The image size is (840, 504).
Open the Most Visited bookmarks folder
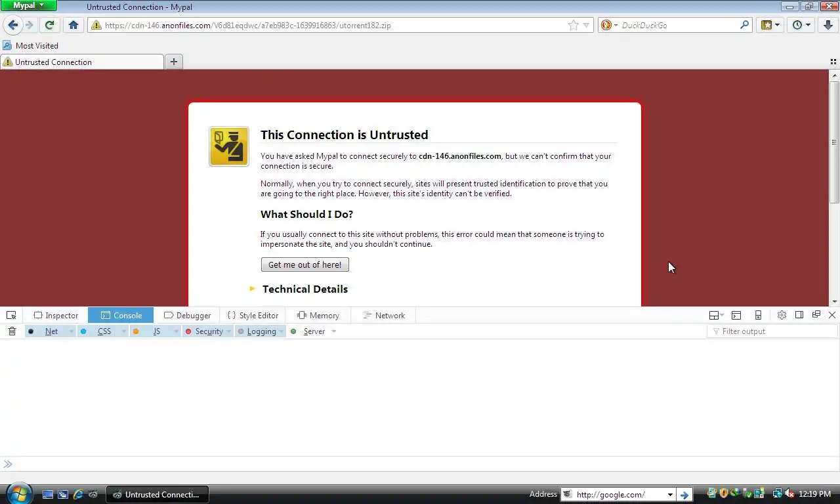[31, 45]
